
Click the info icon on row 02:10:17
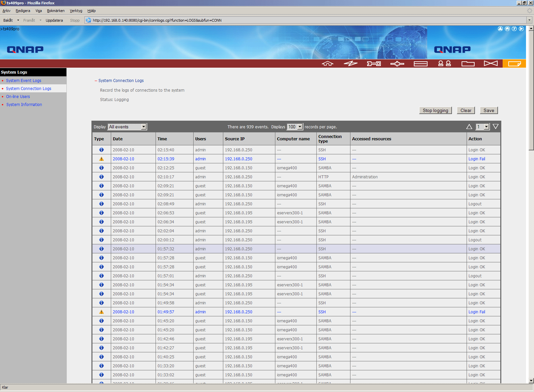pyautogui.click(x=101, y=177)
